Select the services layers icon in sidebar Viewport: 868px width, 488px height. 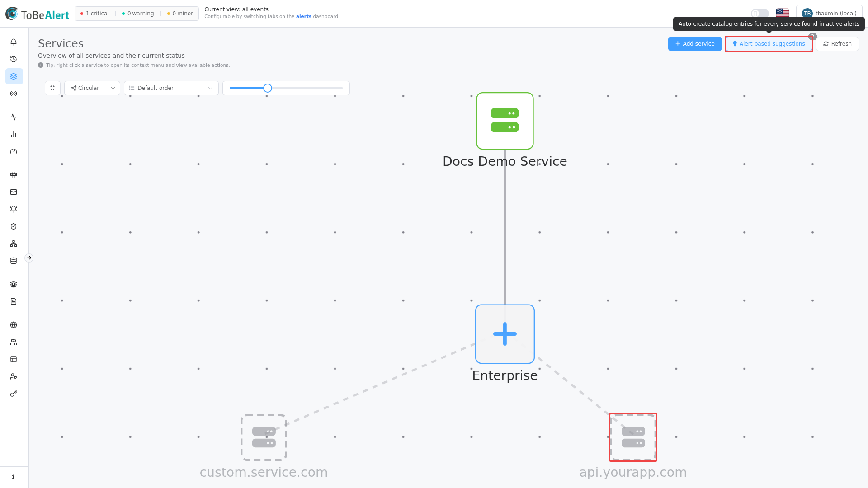pos(14,76)
